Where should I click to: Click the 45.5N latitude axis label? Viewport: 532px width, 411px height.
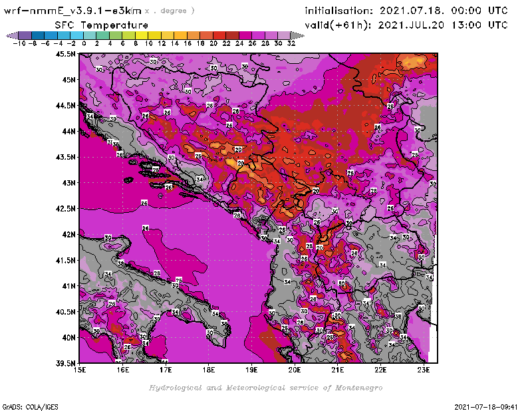click(x=65, y=54)
